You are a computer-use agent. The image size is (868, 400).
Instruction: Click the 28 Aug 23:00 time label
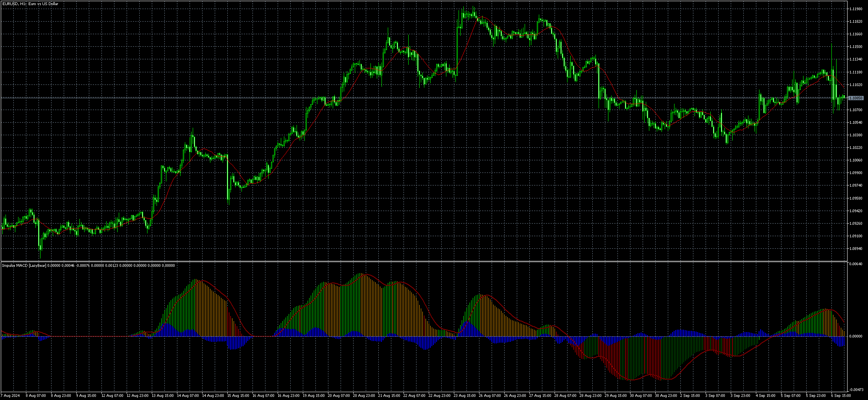(x=591, y=396)
